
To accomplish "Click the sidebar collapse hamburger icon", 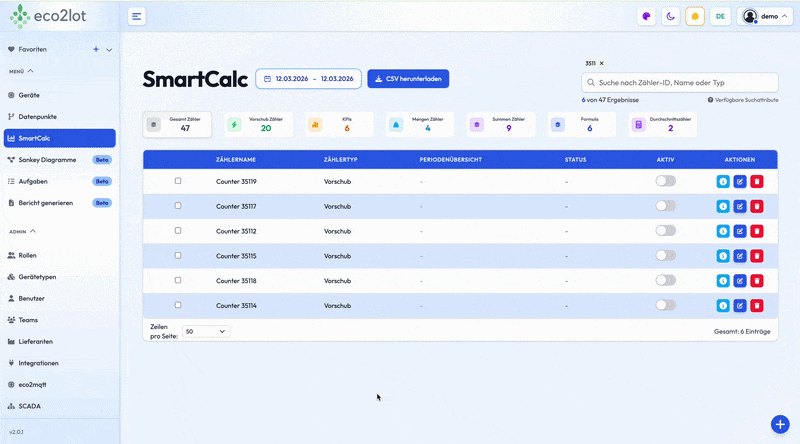I will point(136,16).
